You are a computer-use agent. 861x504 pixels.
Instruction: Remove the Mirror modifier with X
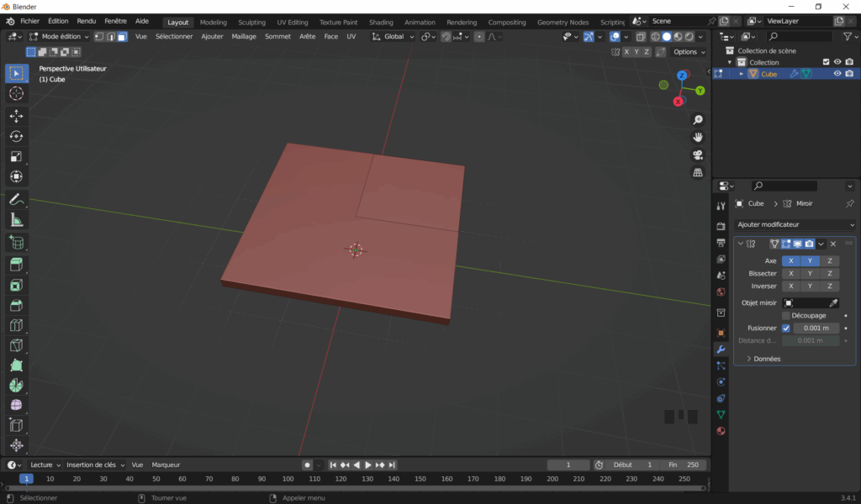[x=833, y=244]
